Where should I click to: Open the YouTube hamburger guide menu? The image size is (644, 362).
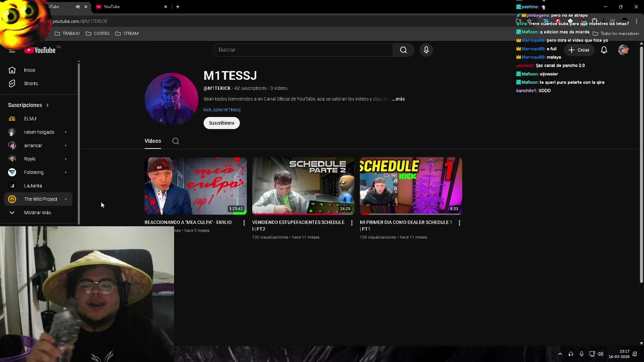[x=12, y=50]
